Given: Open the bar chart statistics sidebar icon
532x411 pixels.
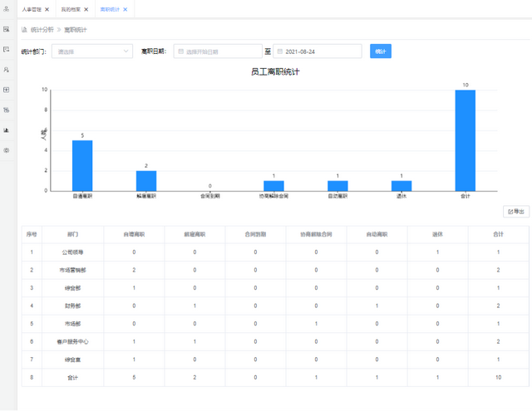Looking at the screenshot, I should click(7, 130).
